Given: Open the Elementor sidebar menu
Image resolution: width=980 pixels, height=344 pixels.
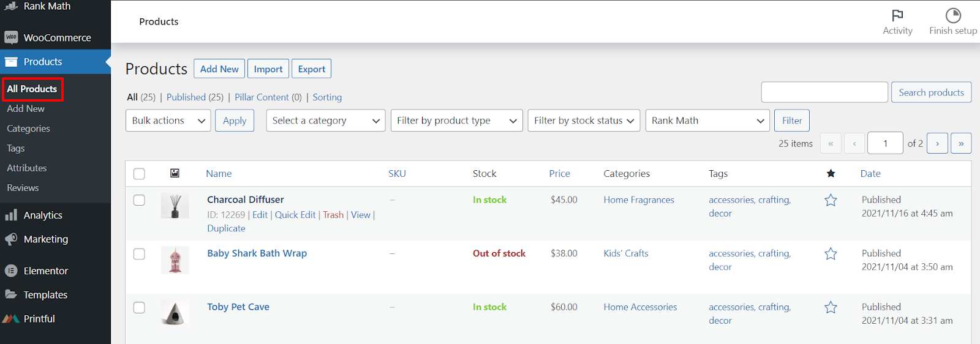Looking at the screenshot, I should pyautogui.click(x=45, y=271).
